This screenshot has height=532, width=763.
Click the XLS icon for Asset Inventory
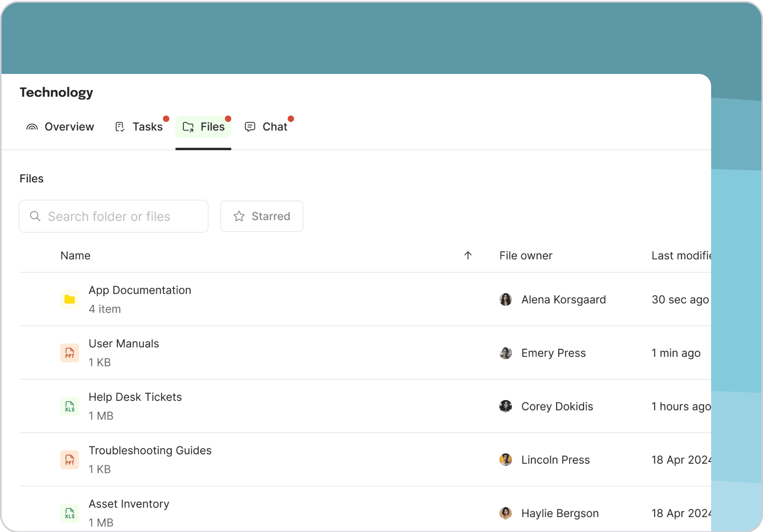pos(69,513)
